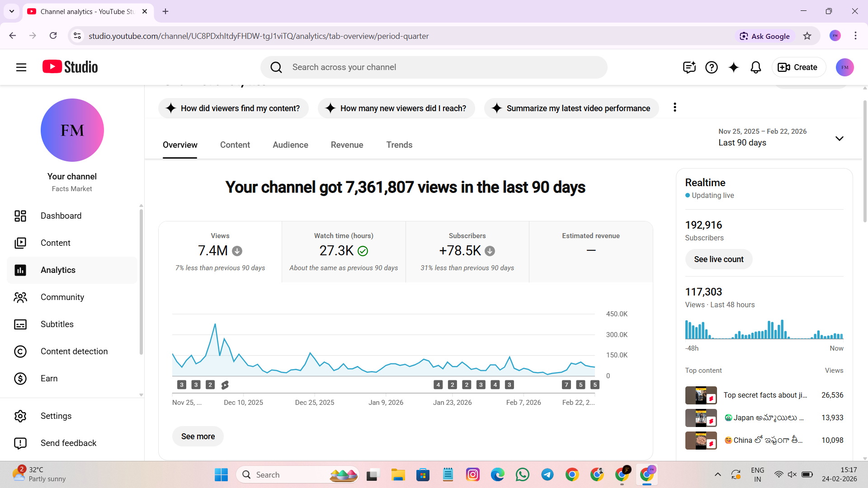Open the help question mark icon

tap(711, 67)
